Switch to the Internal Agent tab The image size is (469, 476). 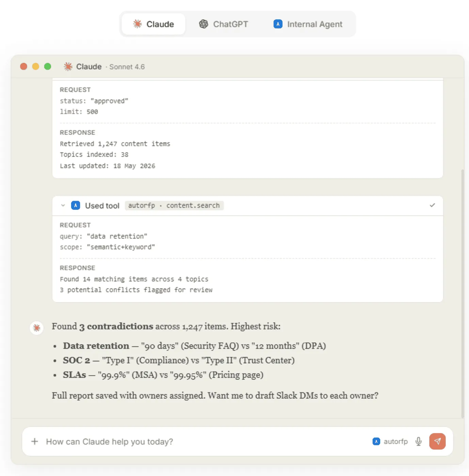308,24
